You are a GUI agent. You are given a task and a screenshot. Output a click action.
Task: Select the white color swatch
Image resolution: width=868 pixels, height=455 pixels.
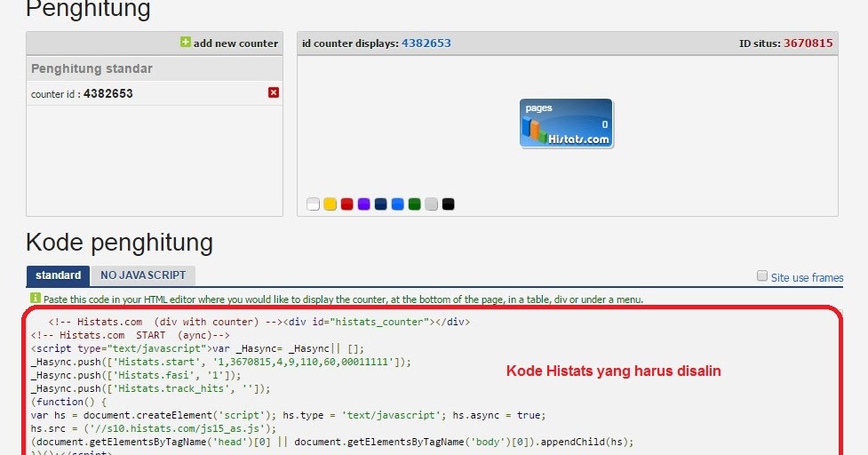314,204
